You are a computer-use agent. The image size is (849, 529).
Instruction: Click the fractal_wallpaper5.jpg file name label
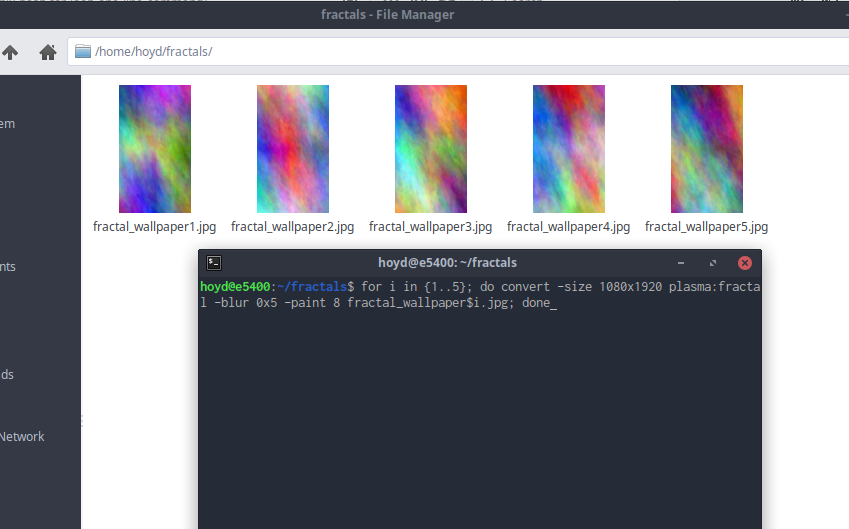pyautogui.click(x=706, y=227)
